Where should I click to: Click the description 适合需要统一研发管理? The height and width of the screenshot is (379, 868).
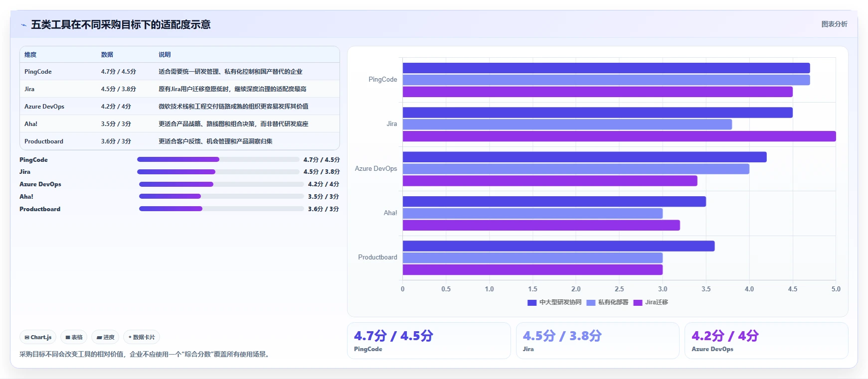(230, 71)
